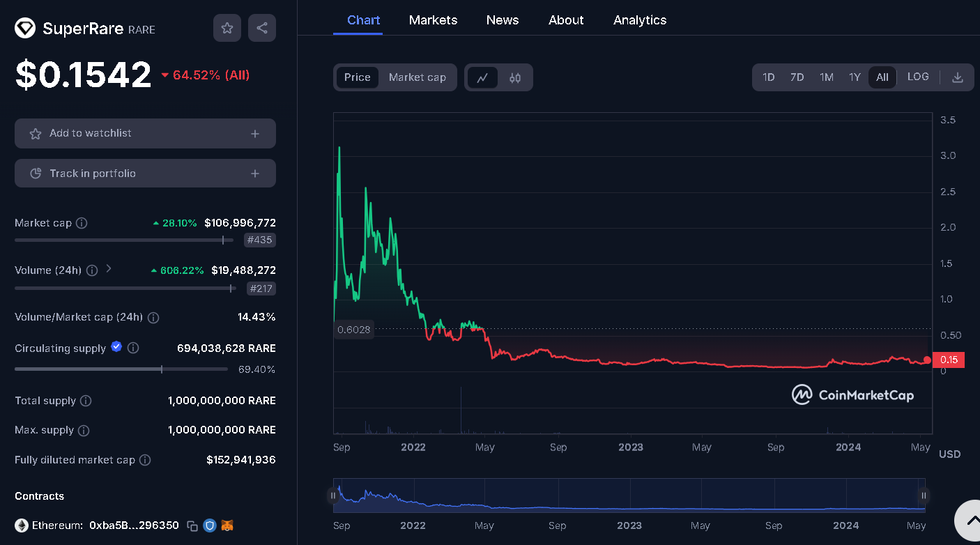Click the circulating supply progress bar
Image resolution: width=980 pixels, height=545 pixels.
pos(121,369)
